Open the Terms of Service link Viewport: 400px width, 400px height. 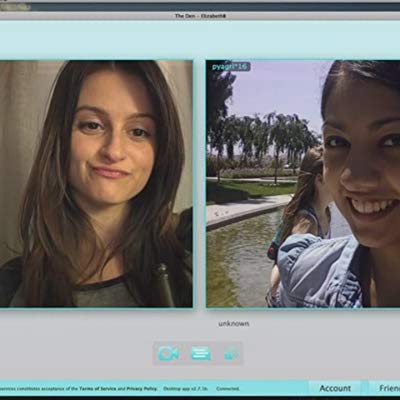(x=98, y=389)
